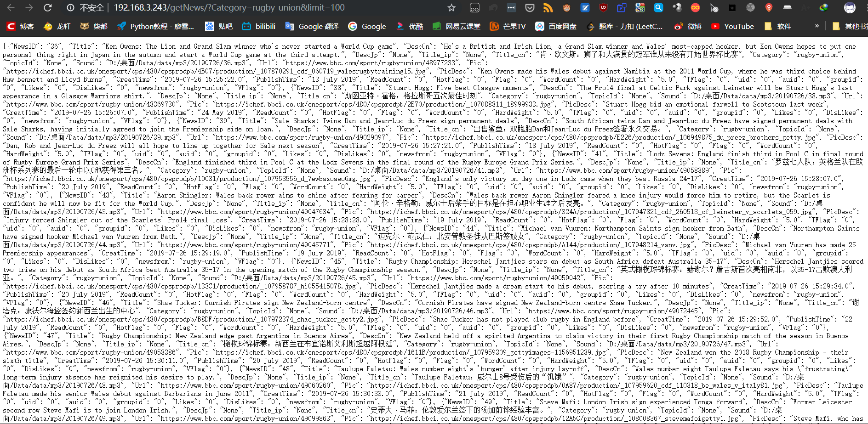Open the S3 extension icon
The width and height of the screenshot is (868, 424).
640,8
